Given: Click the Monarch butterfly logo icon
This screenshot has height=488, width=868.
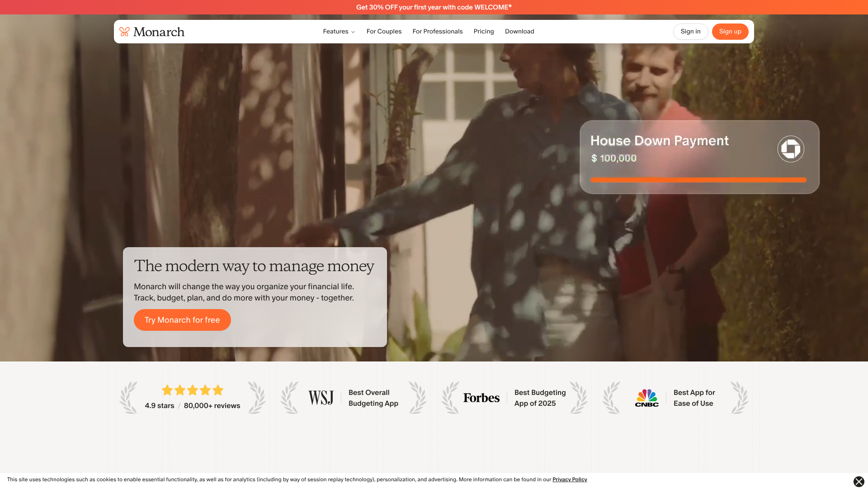Looking at the screenshot, I should click(x=124, y=32).
